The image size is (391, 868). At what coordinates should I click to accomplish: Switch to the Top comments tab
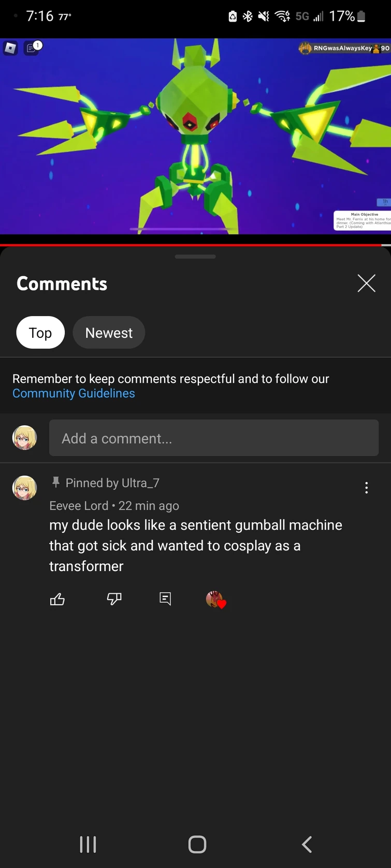tap(40, 333)
